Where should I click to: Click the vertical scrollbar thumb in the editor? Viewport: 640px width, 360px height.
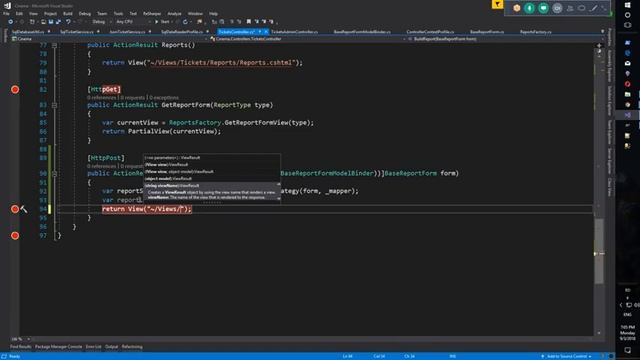pos(599,251)
